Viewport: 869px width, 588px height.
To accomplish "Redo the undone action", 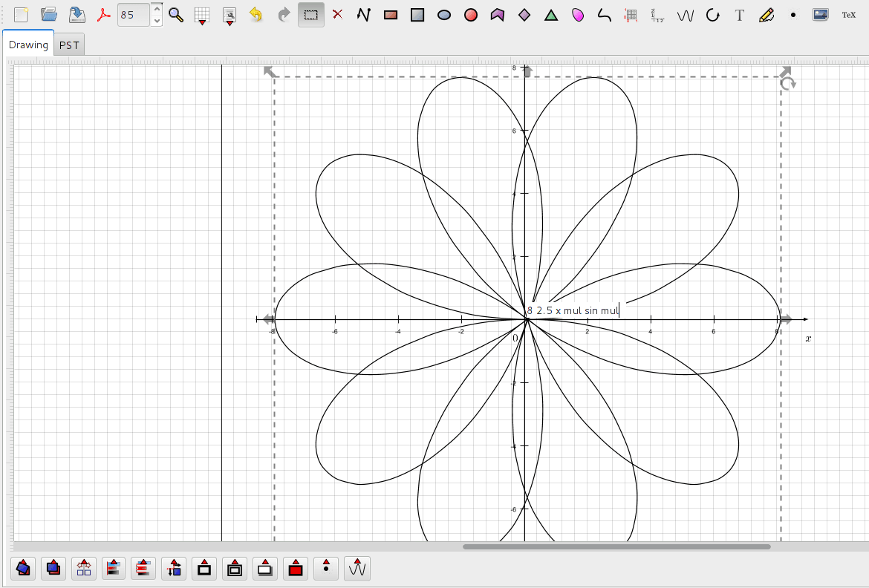I will [284, 15].
